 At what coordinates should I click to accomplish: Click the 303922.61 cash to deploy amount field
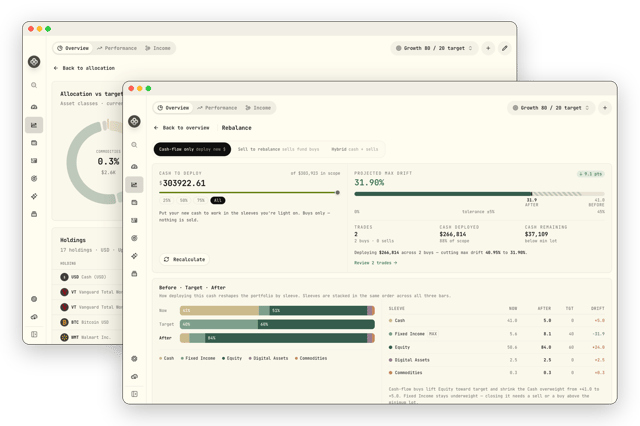tap(184, 183)
